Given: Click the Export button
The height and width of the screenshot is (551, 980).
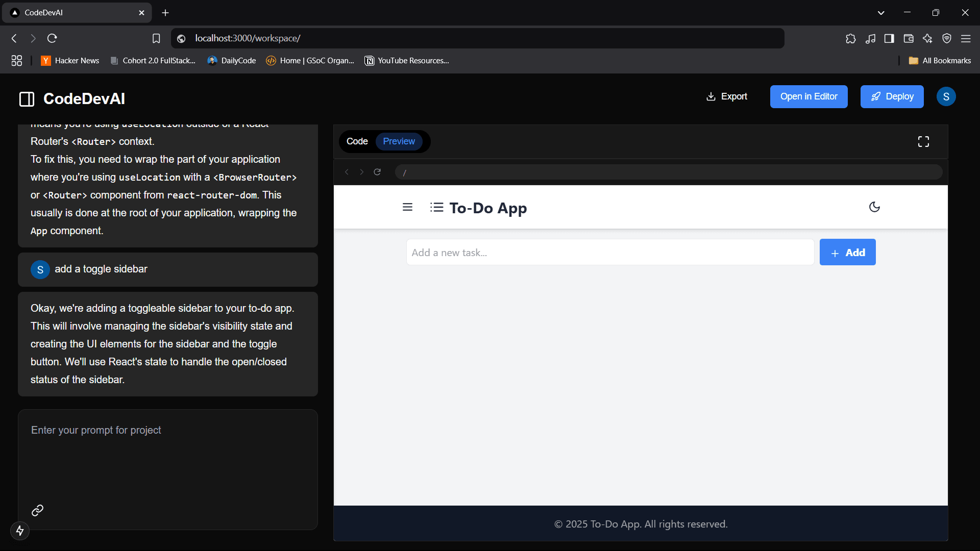Looking at the screenshot, I should [726, 96].
